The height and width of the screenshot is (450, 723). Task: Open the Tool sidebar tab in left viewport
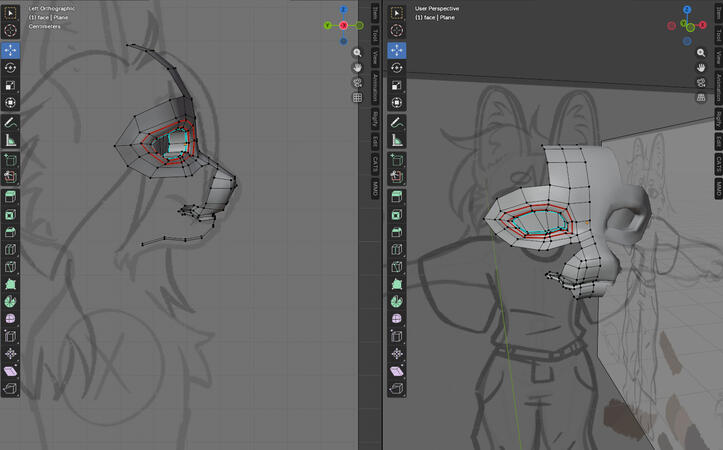375,36
